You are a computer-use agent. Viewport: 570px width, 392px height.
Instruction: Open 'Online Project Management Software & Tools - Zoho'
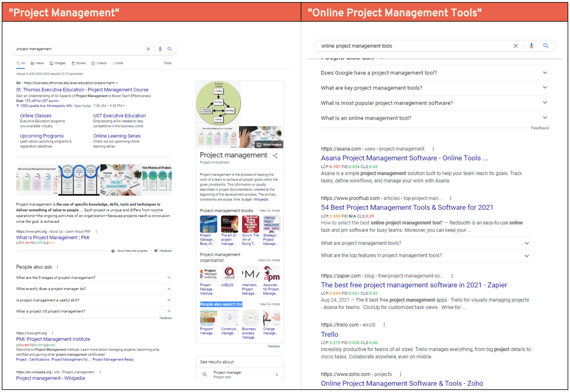(402, 383)
